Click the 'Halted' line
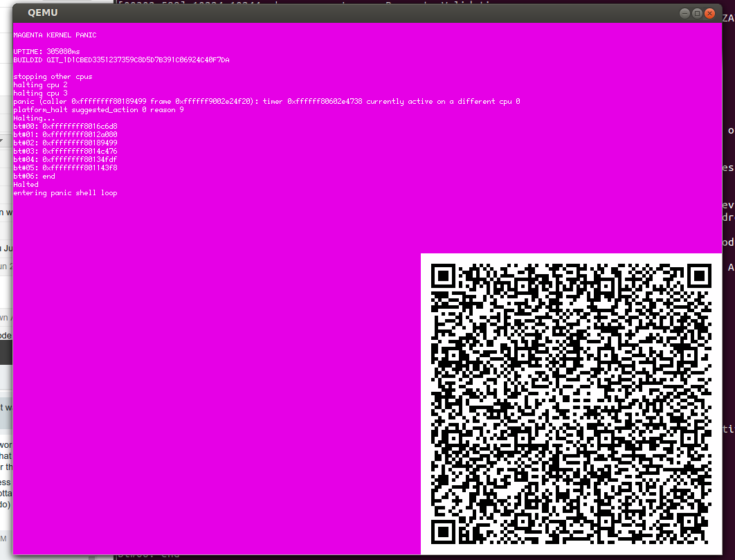Image resolution: width=735 pixels, height=560 pixels. click(26, 185)
